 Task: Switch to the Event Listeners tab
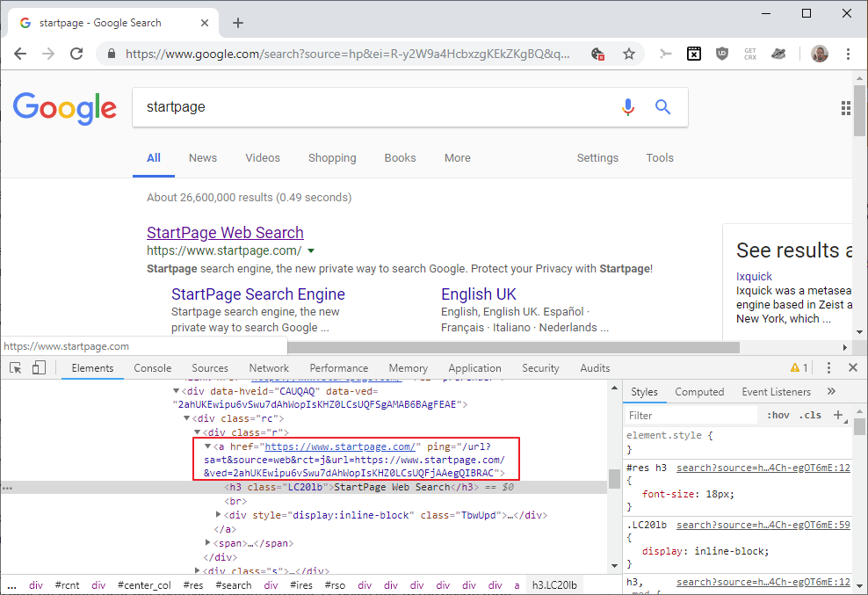click(x=776, y=392)
